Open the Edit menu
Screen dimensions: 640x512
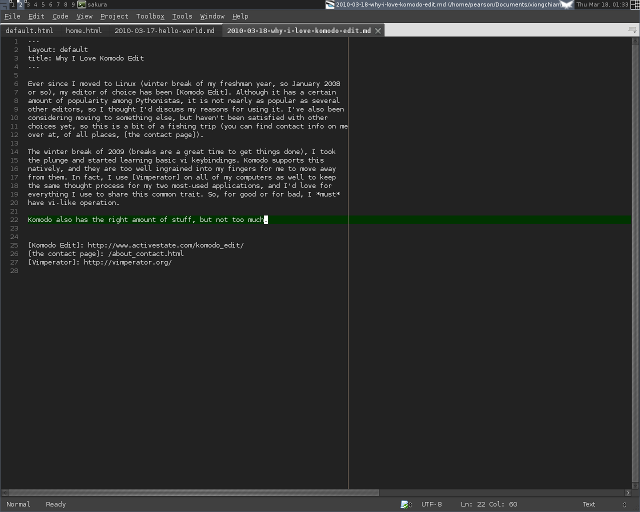36,16
